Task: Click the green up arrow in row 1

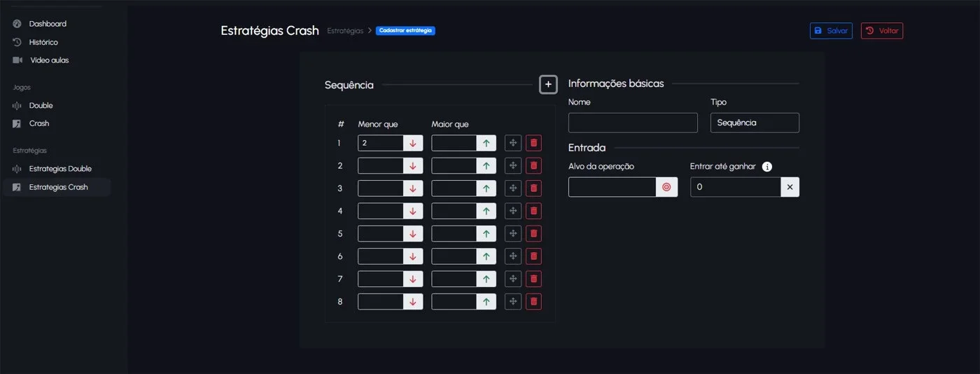Action: click(486, 143)
